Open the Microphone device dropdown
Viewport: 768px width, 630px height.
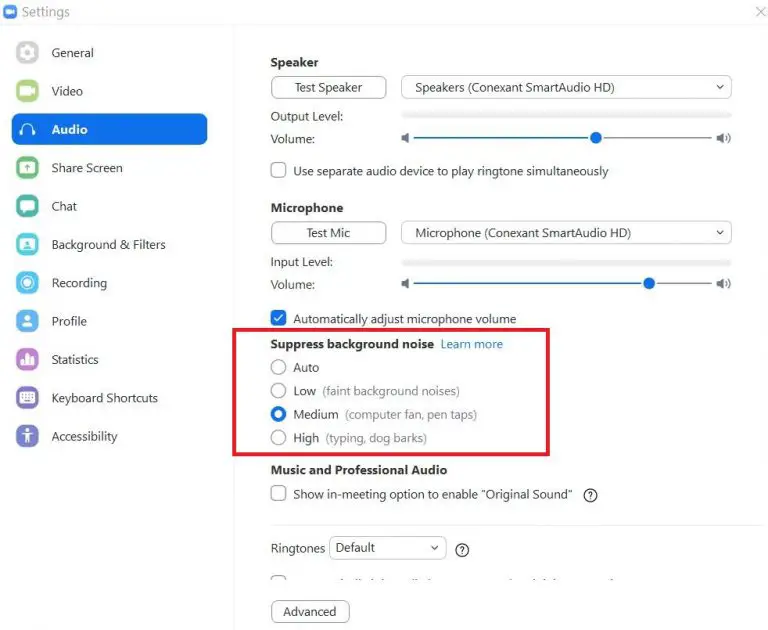point(566,233)
